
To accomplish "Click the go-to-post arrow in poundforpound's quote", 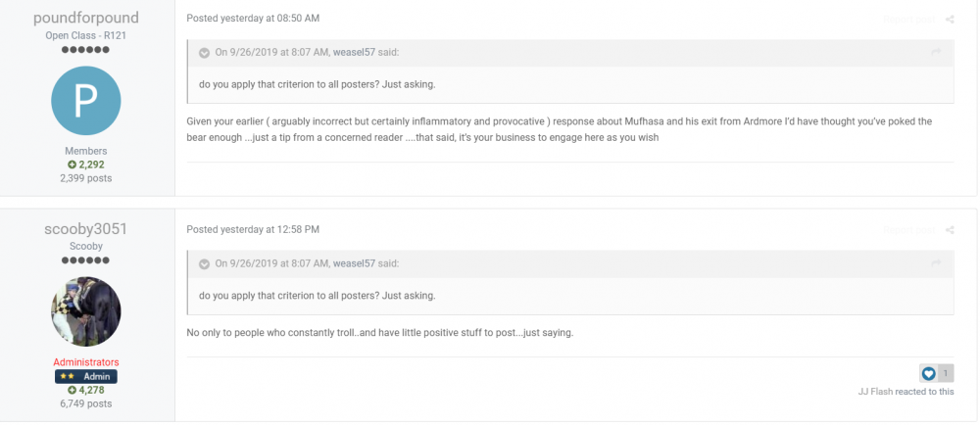I will [936, 52].
